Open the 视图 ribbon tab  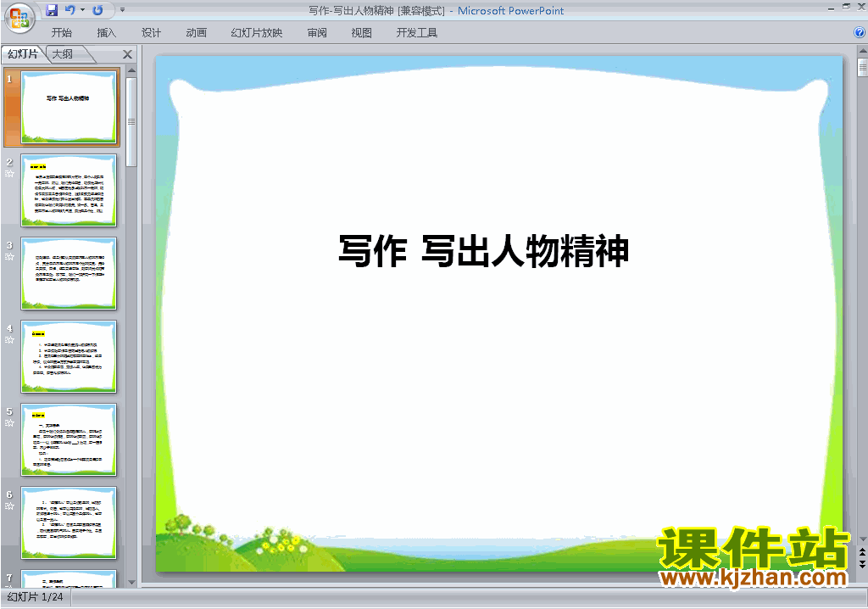click(361, 33)
